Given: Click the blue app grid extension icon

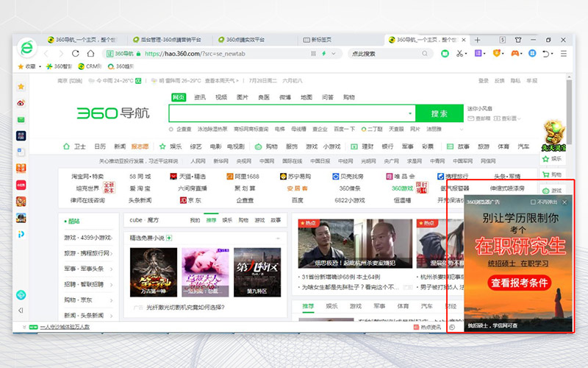Looking at the screenshot, I should point(532,54).
